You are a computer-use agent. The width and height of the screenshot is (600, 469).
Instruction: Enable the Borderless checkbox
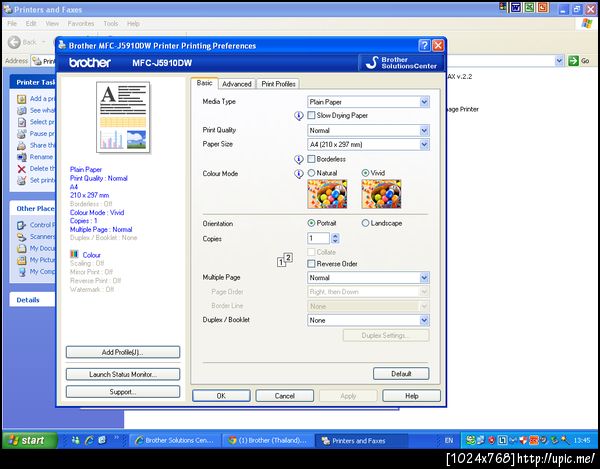click(x=311, y=159)
